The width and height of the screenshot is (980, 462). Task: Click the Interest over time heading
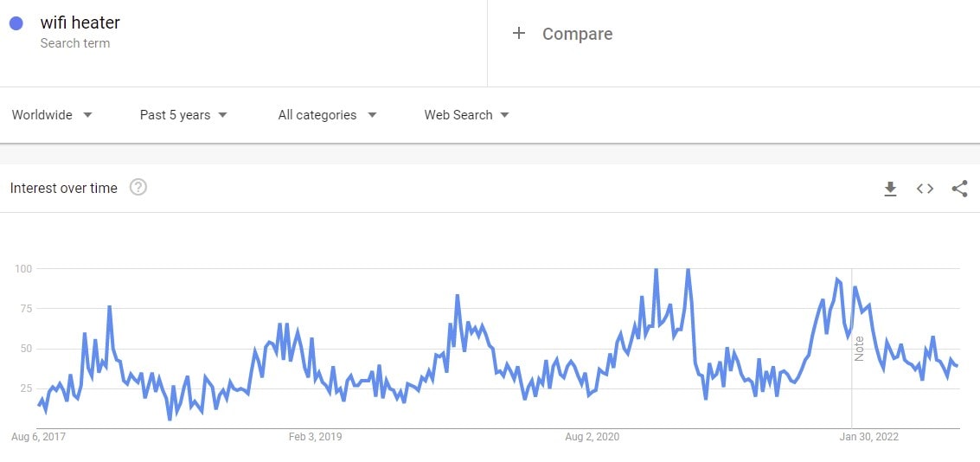64,188
